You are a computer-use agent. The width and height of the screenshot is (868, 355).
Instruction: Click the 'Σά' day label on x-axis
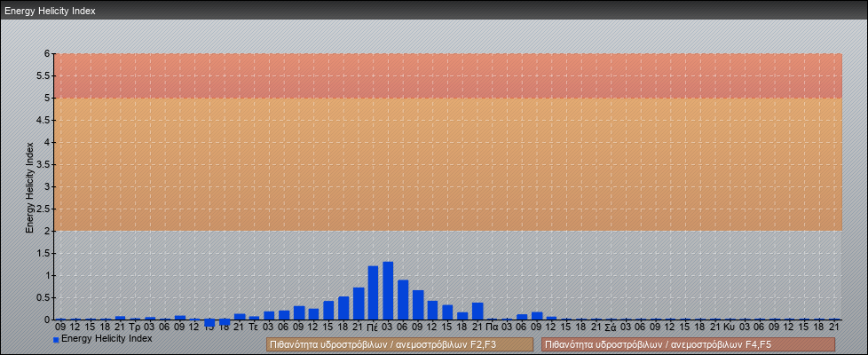[611, 327]
